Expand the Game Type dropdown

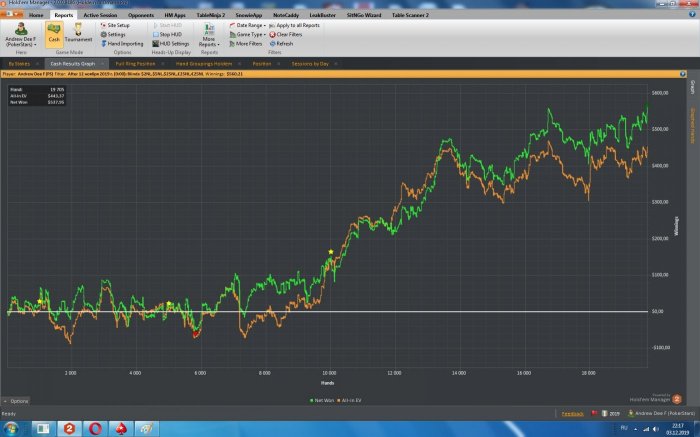250,34
